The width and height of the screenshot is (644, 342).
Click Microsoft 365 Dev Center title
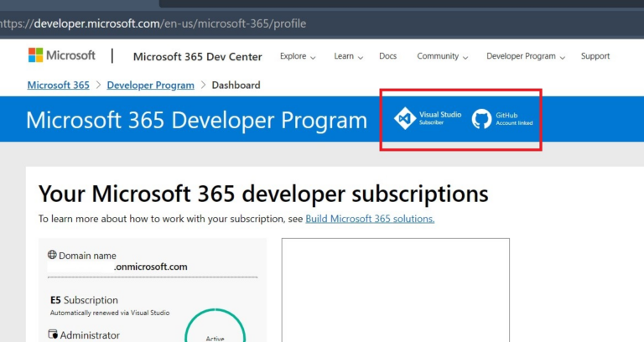coord(198,57)
